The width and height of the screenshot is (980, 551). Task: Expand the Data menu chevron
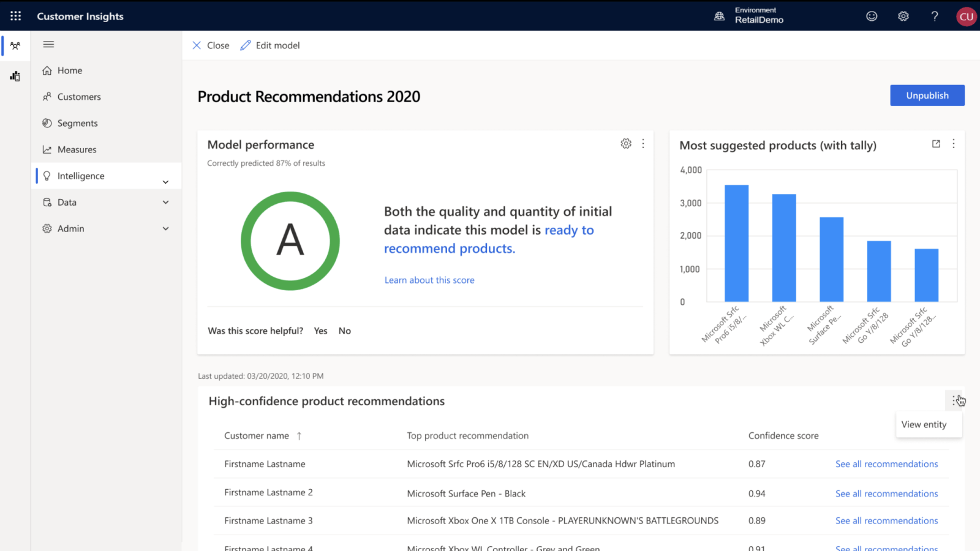click(x=165, y=202)
